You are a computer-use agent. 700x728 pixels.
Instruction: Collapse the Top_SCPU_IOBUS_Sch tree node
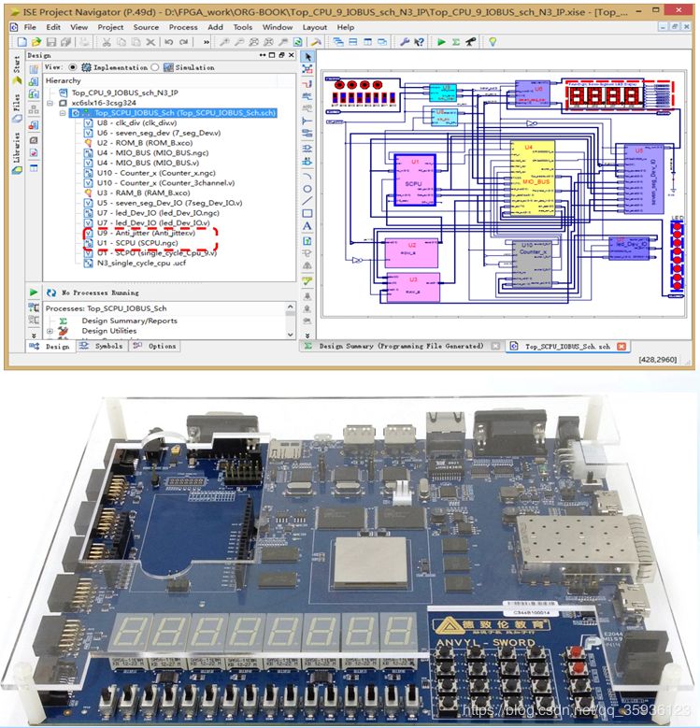pyautogui.click(x=63, y=113)
